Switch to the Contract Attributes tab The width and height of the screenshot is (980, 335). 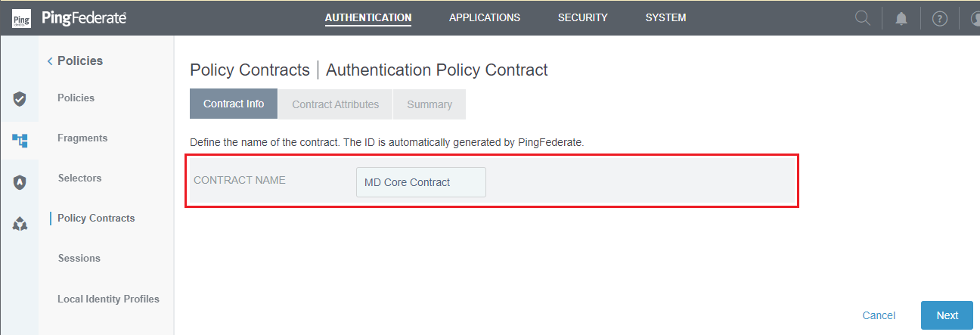[336, 104]
